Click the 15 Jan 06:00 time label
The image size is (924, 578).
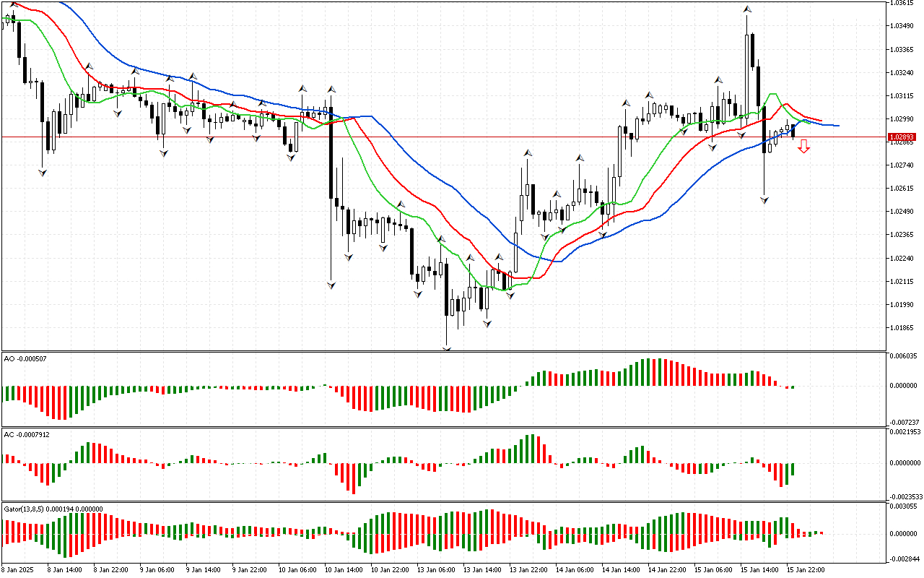(x=713, y=569)
